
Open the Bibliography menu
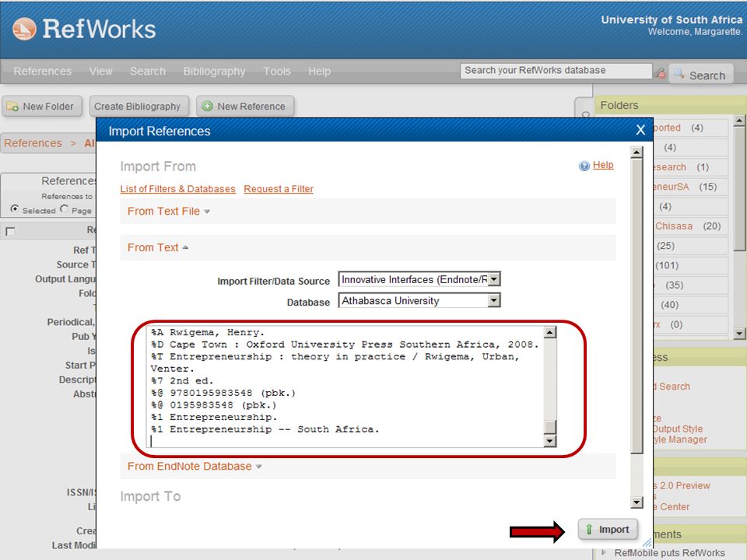click(x=214, y=72)
